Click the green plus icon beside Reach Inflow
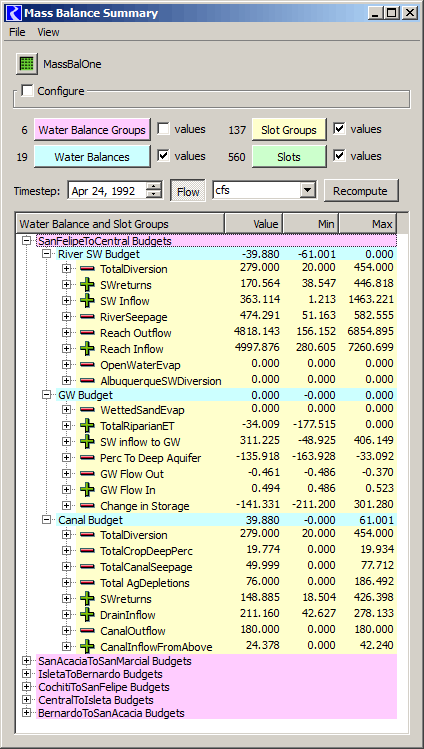Screen dimensions: 424x749 click(87, 349)
